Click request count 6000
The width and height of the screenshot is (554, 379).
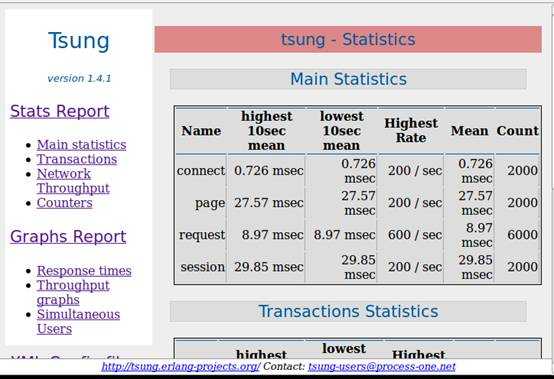coord(523,235)
